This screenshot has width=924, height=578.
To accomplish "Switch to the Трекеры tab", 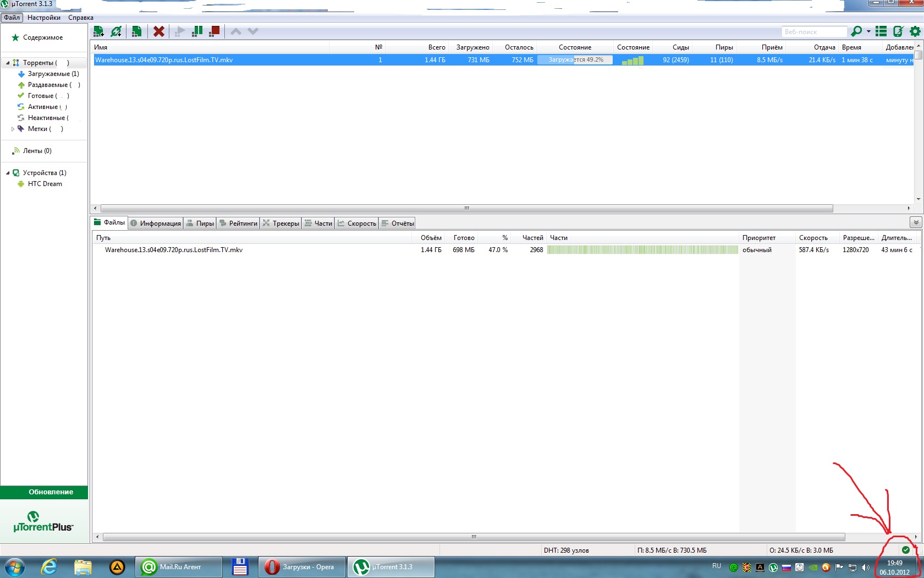I will click(281, 223).
